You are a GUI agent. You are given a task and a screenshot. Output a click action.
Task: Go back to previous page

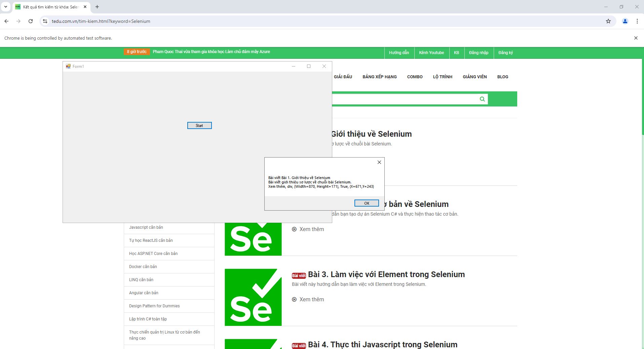(6, 21)
